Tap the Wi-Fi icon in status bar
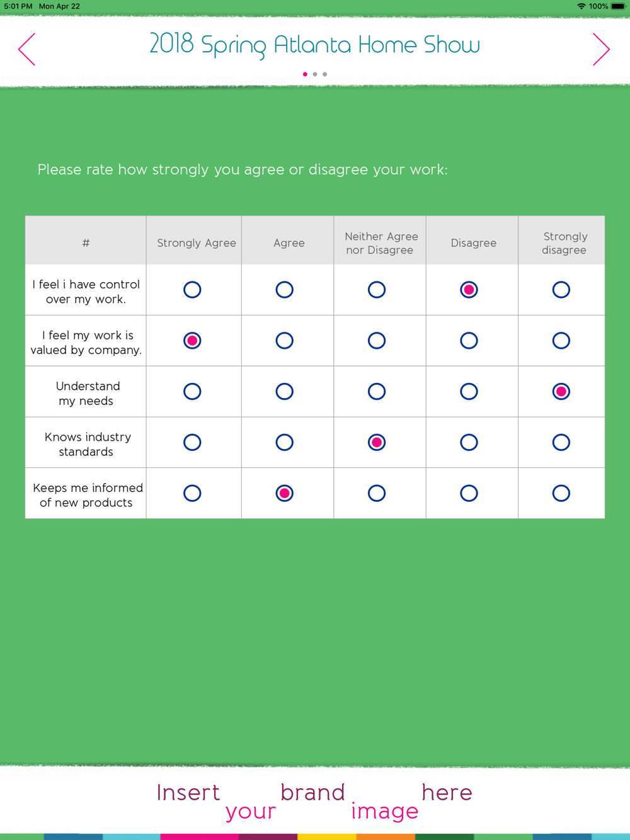 pyautogui.click(x=581, y=6)
